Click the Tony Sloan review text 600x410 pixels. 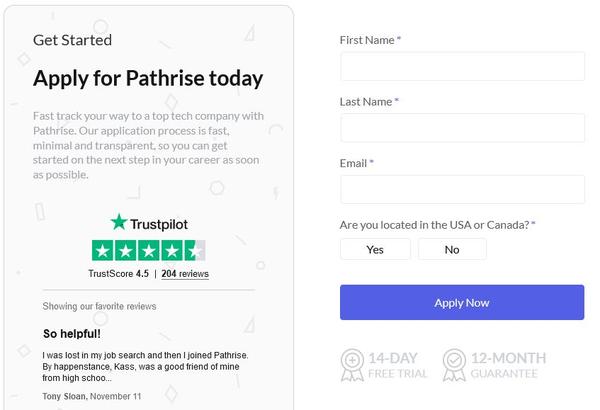(145, 366)
